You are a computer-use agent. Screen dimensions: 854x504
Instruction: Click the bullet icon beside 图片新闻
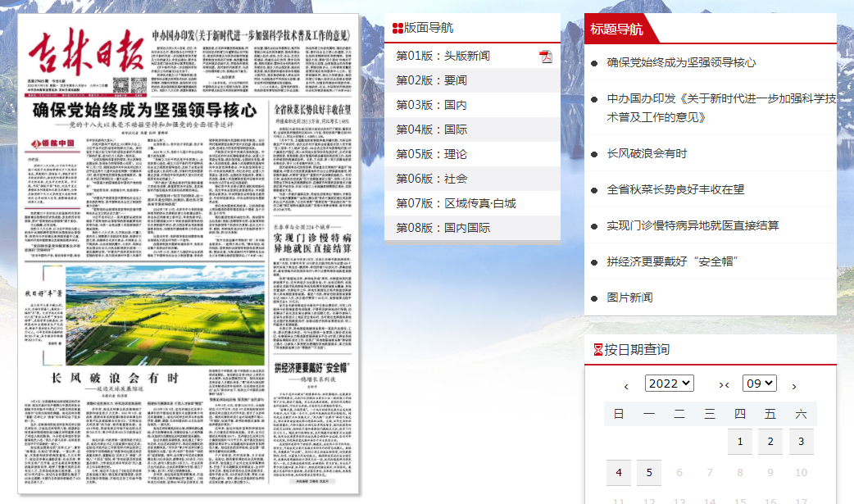pyautogui.click(x=594, y=298)
